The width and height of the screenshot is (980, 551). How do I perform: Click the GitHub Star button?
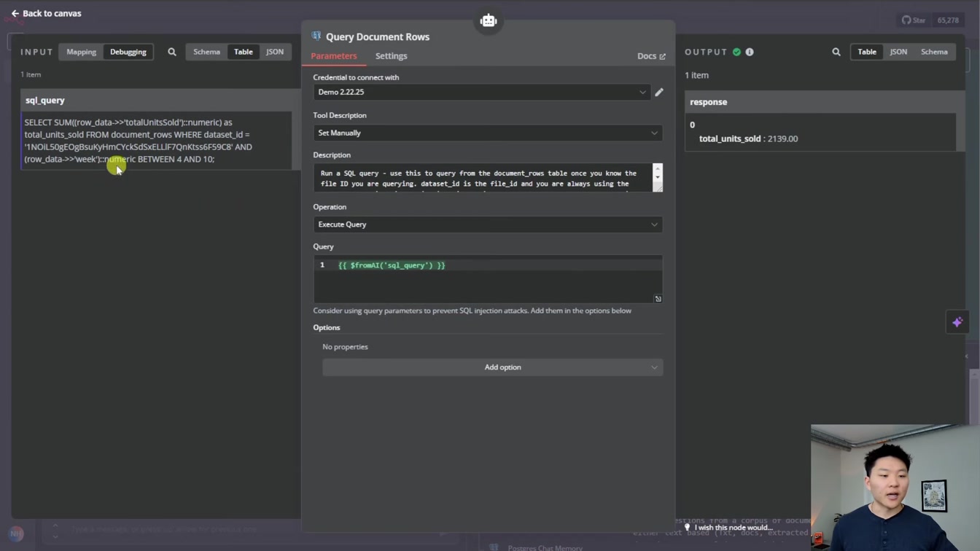point(913,20)
